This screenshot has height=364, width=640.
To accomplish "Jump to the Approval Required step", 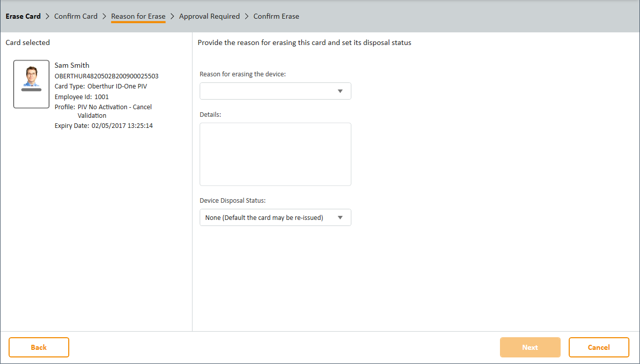I will pyautogui.click(x=209, y=16).
